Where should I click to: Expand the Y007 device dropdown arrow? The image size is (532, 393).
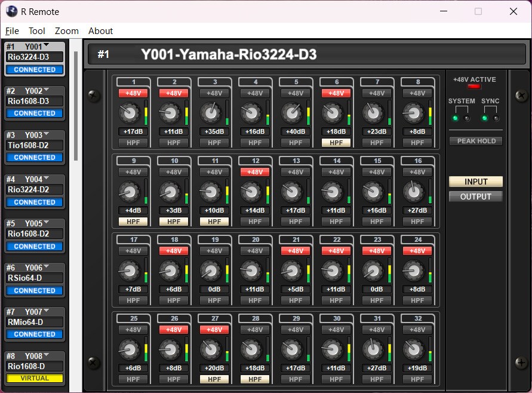(47, 311)
